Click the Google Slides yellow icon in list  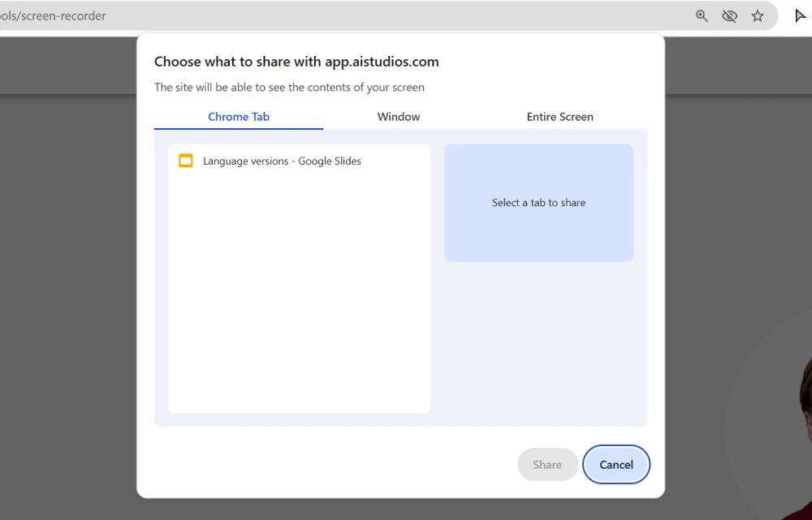point(185,161)
